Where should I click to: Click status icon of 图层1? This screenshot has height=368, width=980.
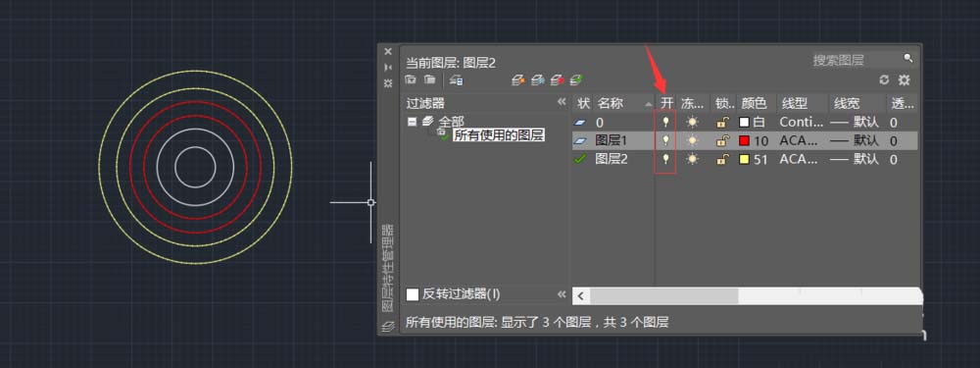tap(580, 140)
